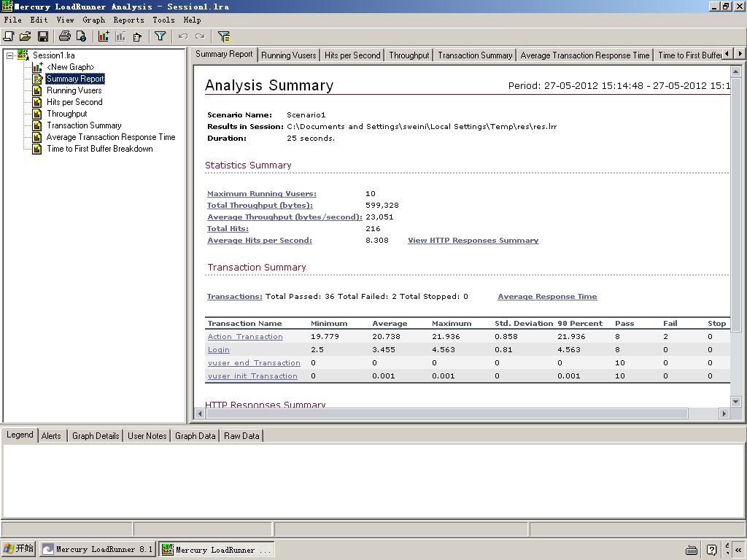This screenshot has width=747, height=560.
Task: Open the Raw Data tab
Action: 241,436
